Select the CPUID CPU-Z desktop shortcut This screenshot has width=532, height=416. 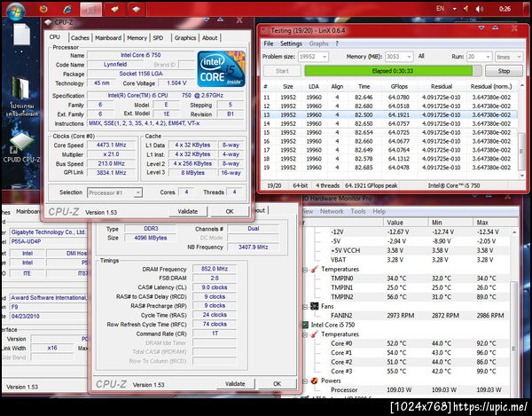pyautogui.click(x=21, y=148)
